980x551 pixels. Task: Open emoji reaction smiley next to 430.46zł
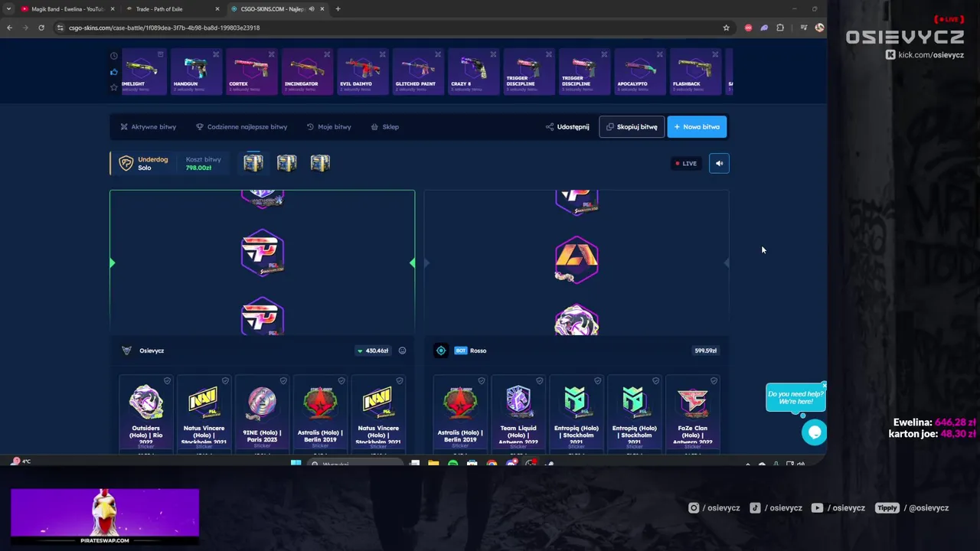(402, 350)
